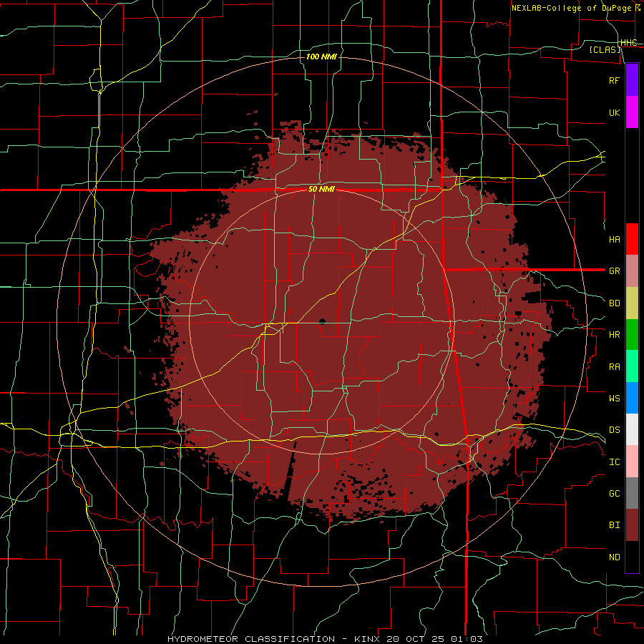Screen dimensions: 644x644
Task: Click the BD yellow legend swatch
Action: click(x=632, y=303)
